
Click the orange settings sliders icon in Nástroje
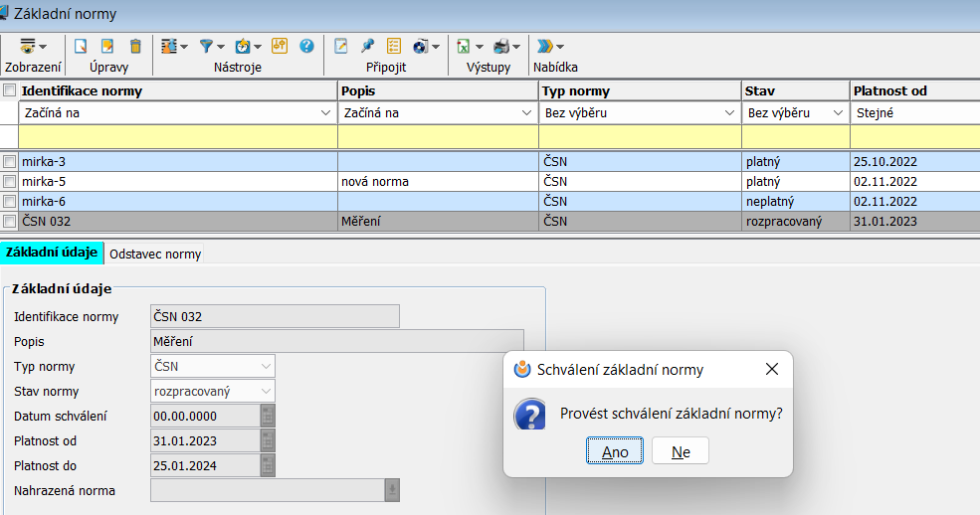[280, 46]
